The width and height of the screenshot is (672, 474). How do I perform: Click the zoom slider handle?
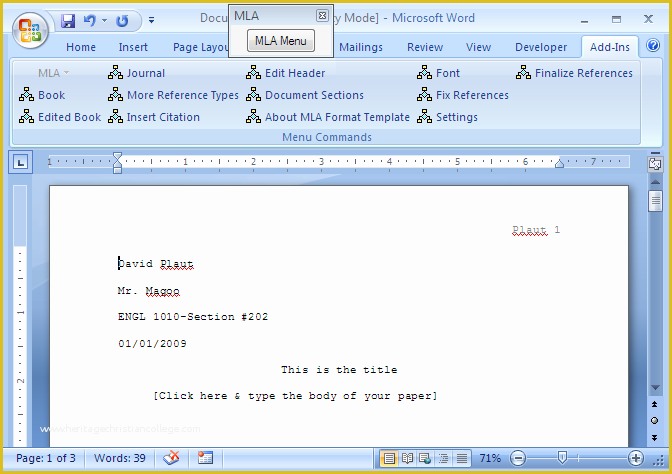coord(562,458)
